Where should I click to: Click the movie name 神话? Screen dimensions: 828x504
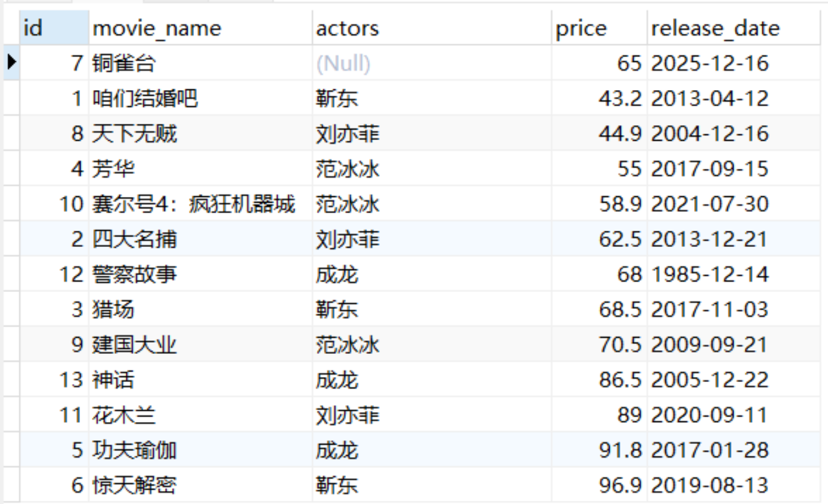[113, 380]
